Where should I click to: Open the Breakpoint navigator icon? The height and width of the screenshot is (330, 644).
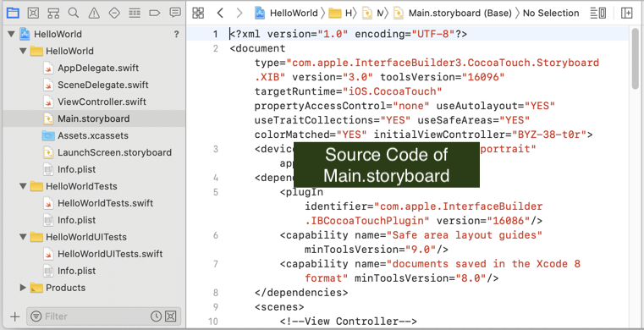(154, 14)
